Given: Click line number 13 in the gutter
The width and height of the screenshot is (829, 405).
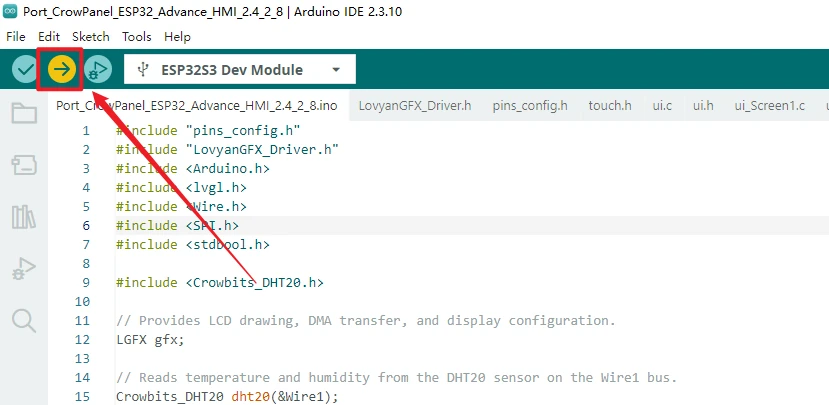Looking at the screenshot, I should (x=82, y=358).
